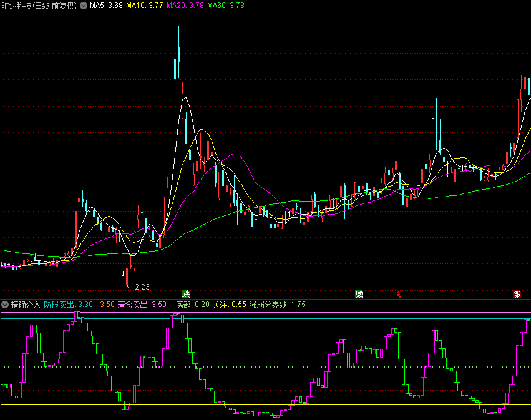
Task: Select the MA10: 3.77 label
Action: point(145,6)
